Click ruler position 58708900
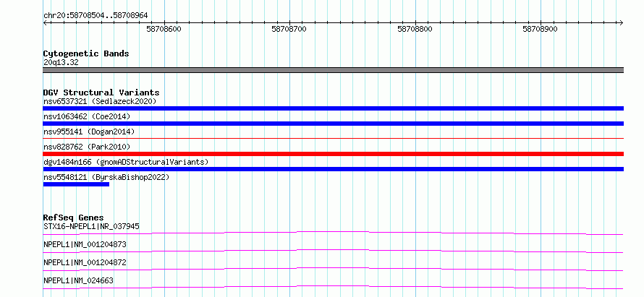The height and width of the screenshot is (297, 644). [x=540, y=30]
